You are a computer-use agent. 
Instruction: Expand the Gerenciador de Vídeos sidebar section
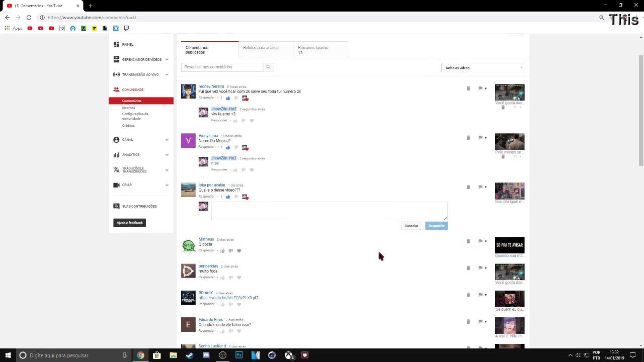(167, 60)
